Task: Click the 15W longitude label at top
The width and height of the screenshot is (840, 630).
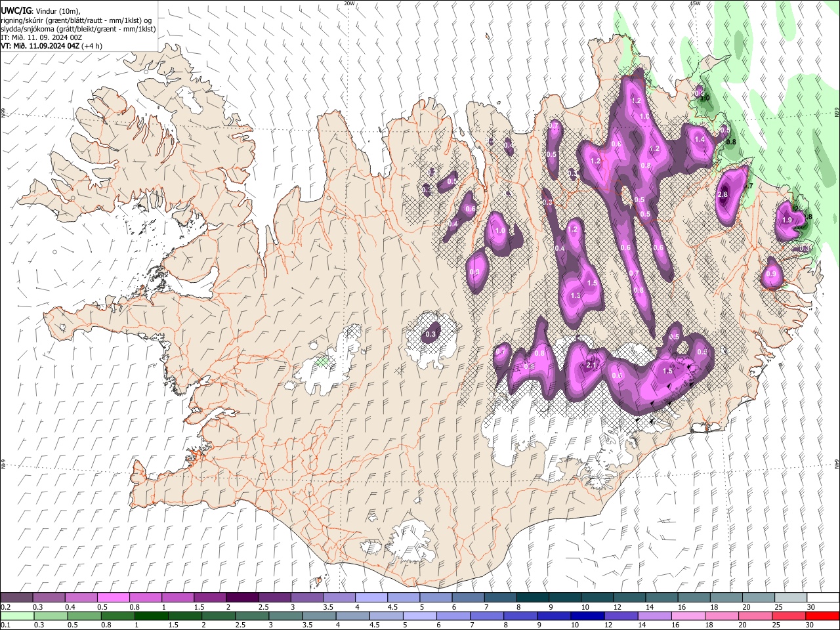Action: (695, 3)
